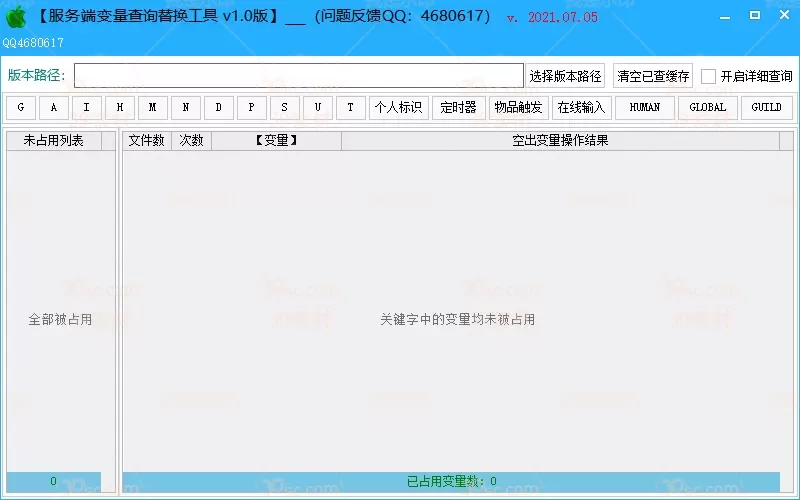Screen dimensions: 800x500
Task: Query the H variable button
Action: pyautogui.click(x=120, y=108)
